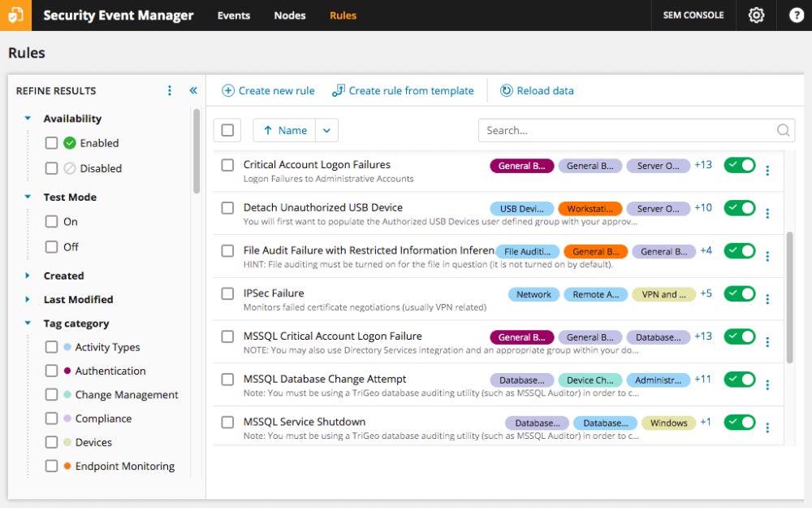
Task: Switch to the Events tab
Action: click(234, 15)
